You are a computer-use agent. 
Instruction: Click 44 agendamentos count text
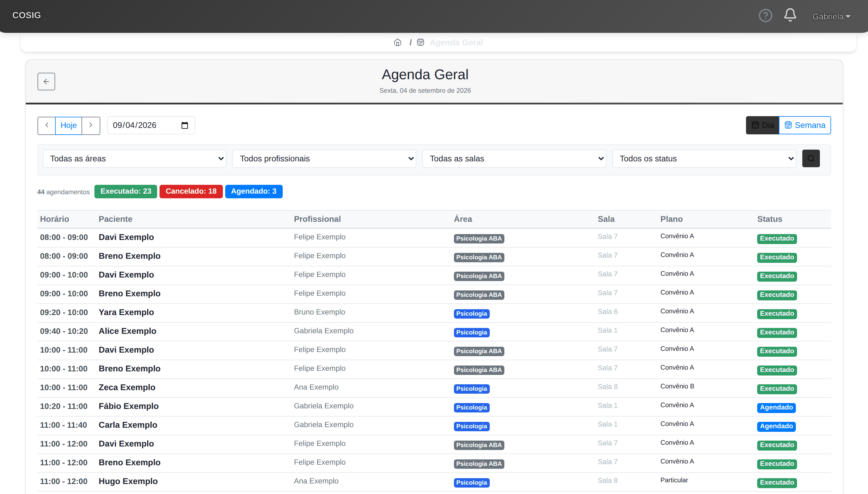click(x=63, y=192)
